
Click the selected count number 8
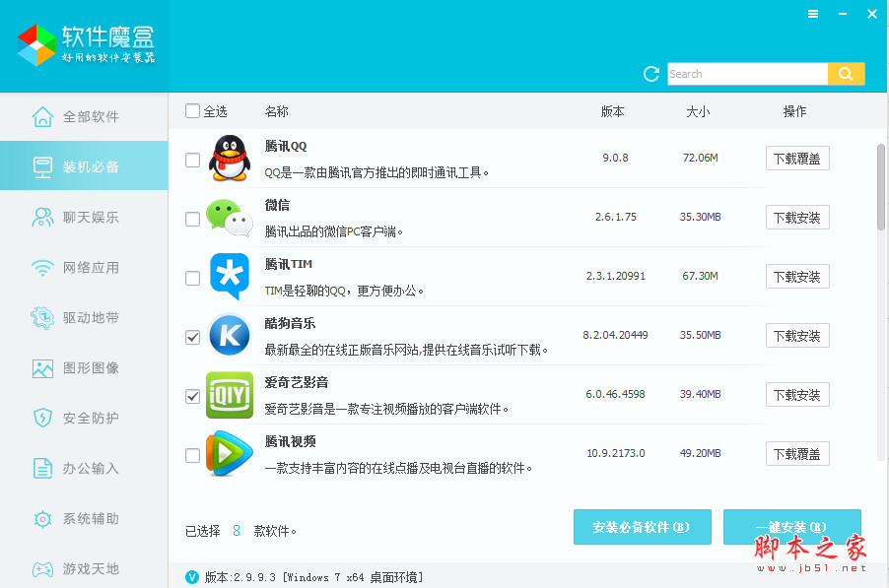point(237,531)
